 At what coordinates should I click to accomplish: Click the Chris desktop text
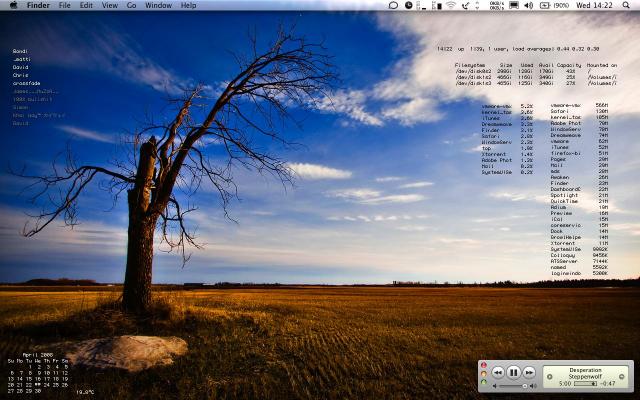pyautogui.click(x=20, y=76)
